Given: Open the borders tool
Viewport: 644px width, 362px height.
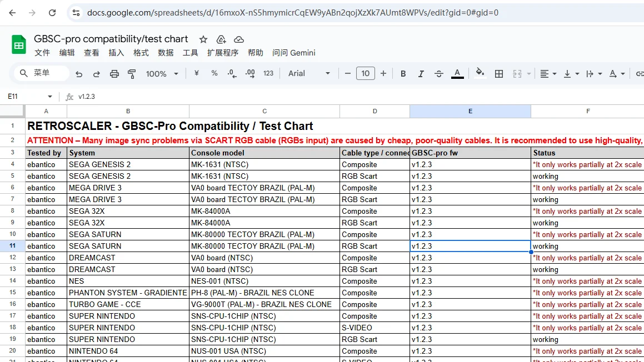Looking at the screenshot, I should pyautogui.click(x=499, y=74).
